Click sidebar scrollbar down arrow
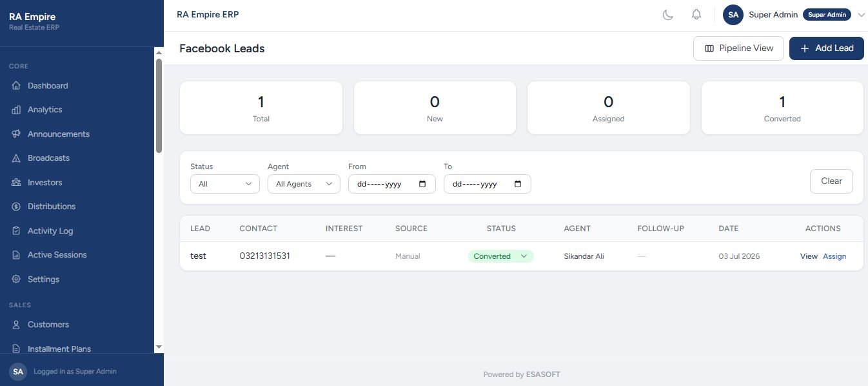The image size is (868, 386). point(159,347)
